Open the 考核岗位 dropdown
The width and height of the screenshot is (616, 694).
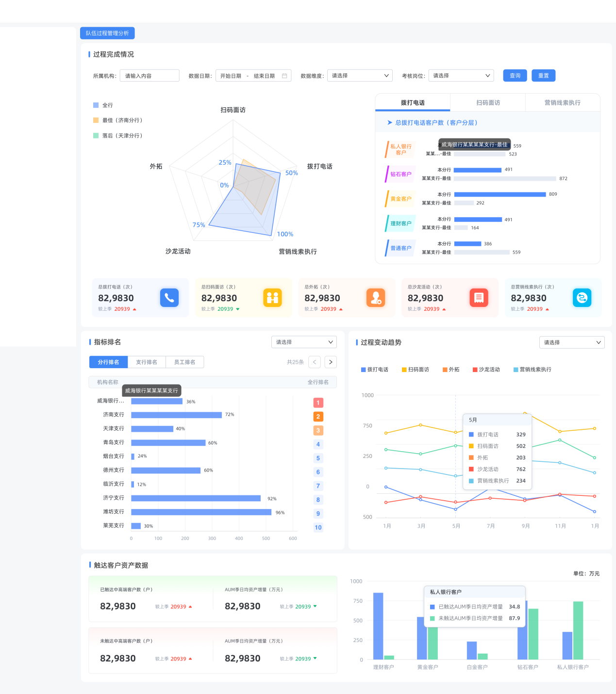(x=461, y=76)
